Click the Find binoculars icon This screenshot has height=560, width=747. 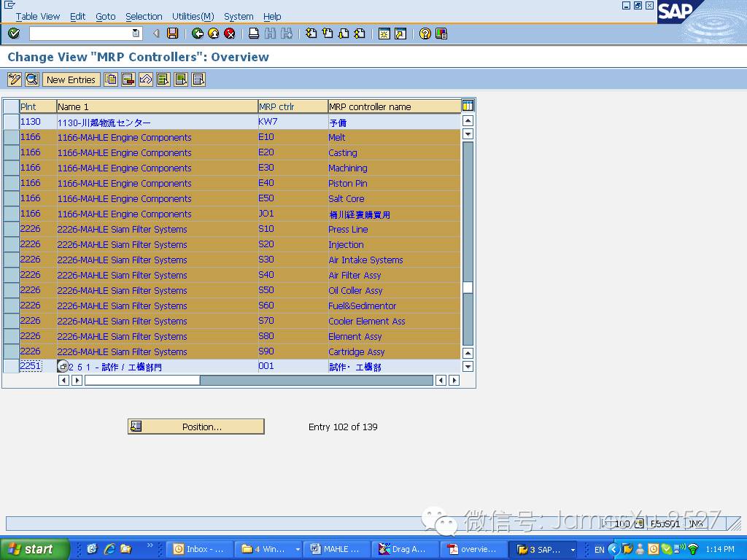pyautogui.click(x=270, y=34)
